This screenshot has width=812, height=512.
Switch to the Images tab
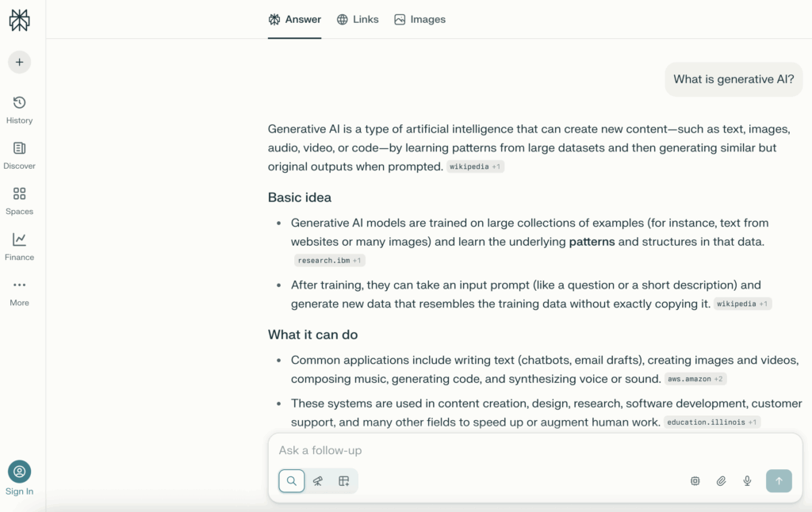(x=419, y=19)
